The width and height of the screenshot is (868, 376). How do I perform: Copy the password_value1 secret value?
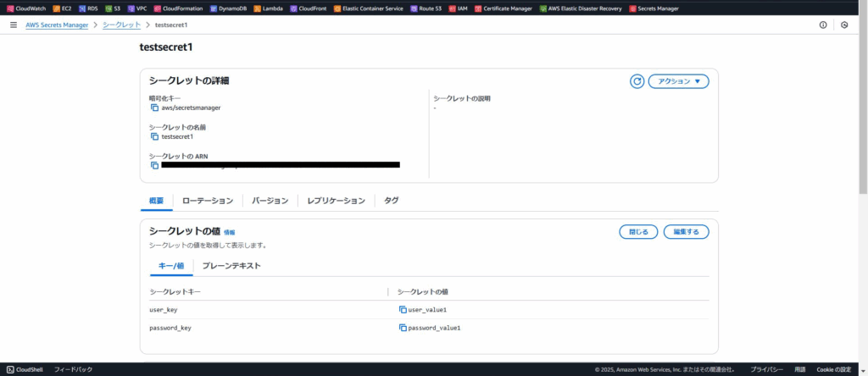(403, 328)
